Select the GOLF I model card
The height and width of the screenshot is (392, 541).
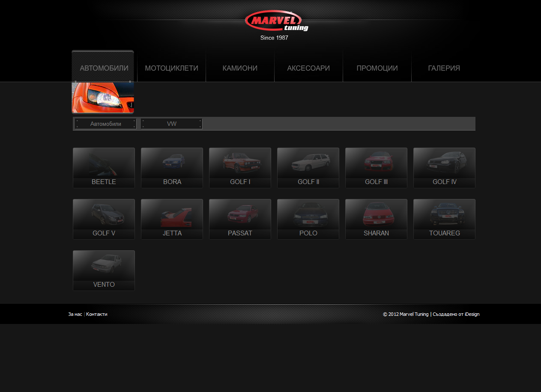240,168
